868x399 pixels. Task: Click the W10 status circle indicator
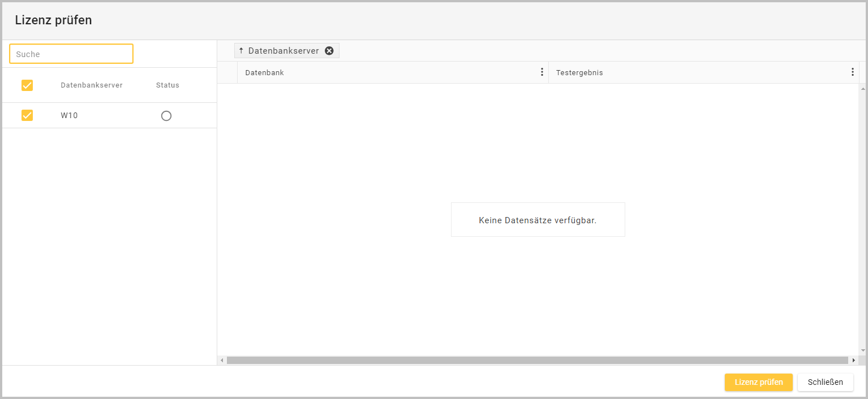(x=166, y=116)
